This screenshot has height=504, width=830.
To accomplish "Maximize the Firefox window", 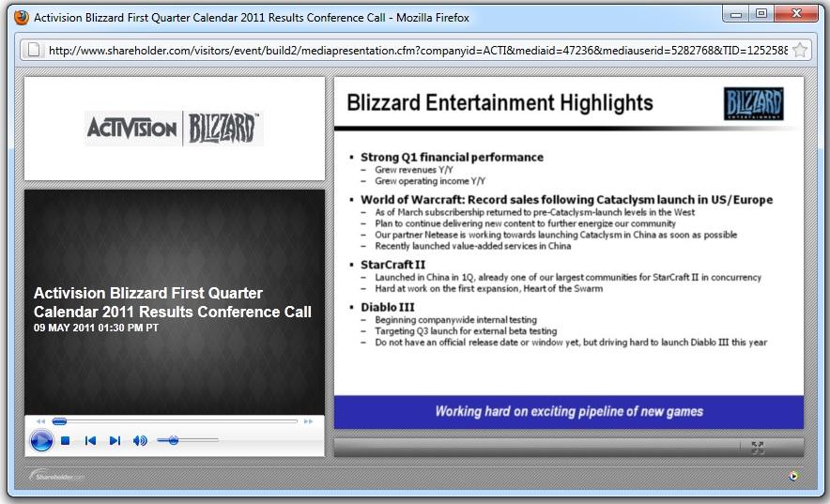I will (761, 14).
